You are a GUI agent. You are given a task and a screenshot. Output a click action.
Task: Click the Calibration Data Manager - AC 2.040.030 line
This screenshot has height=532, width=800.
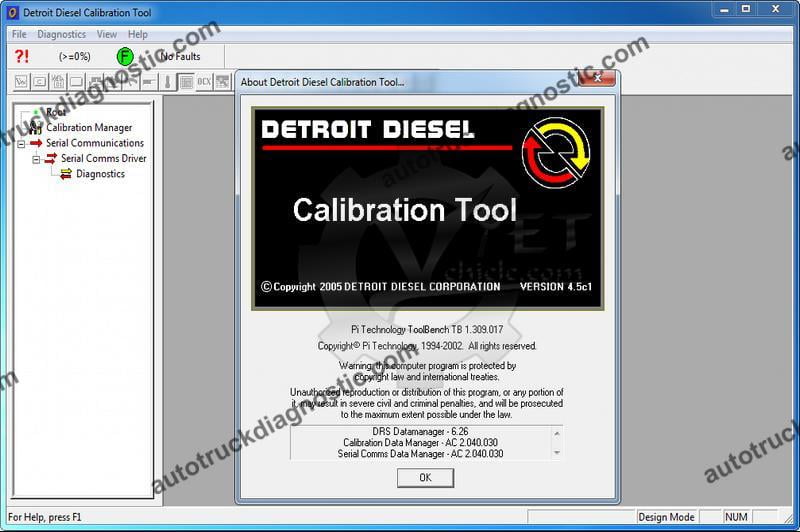pyautogui.click(x=420, y=443)
